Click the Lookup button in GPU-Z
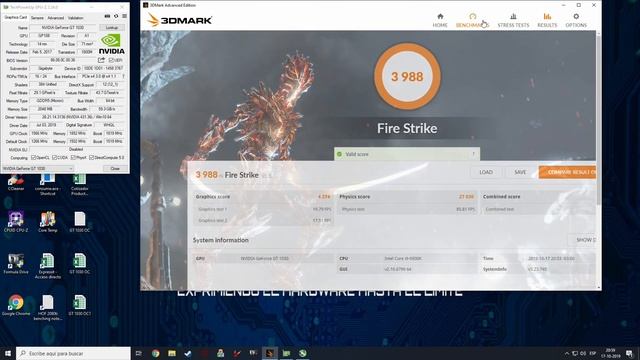Screen dimensions: 640x360 tap(112, 27)
